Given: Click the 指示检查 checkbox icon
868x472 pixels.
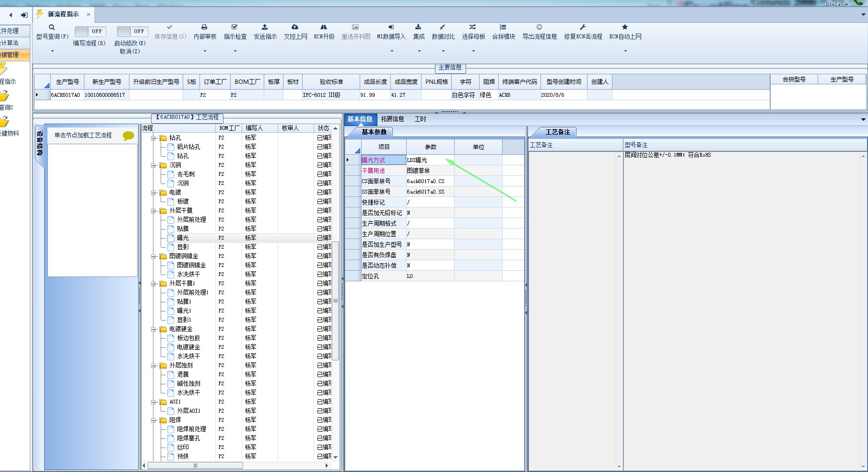Looking at the screenshot, I should coord(235,27).
